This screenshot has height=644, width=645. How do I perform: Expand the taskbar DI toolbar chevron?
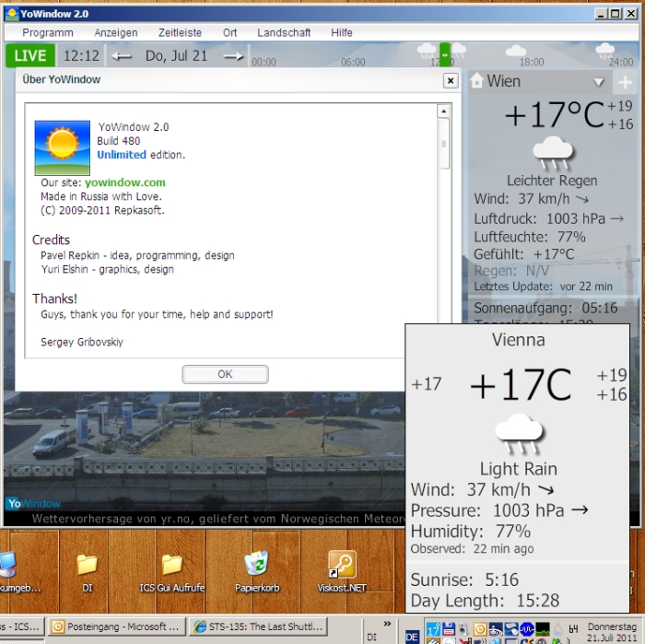coord(387,624)
